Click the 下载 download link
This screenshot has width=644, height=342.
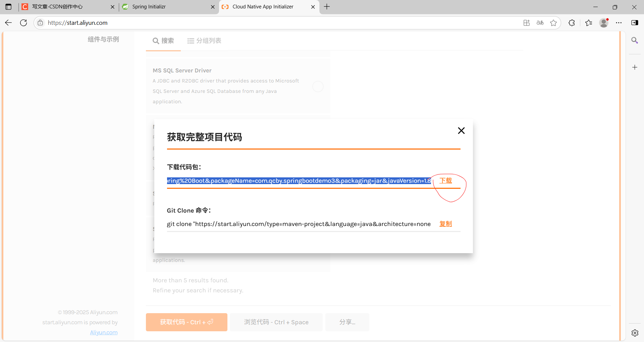445,180
